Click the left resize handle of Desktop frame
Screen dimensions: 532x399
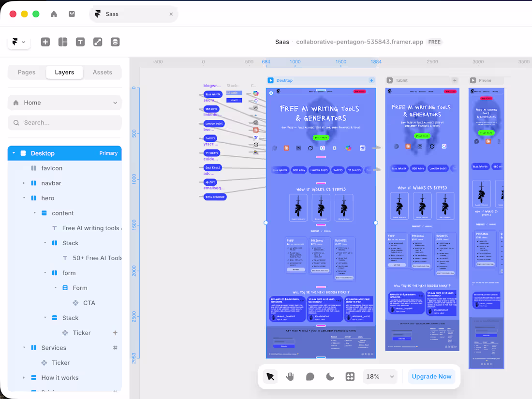(x=266, y=223)
